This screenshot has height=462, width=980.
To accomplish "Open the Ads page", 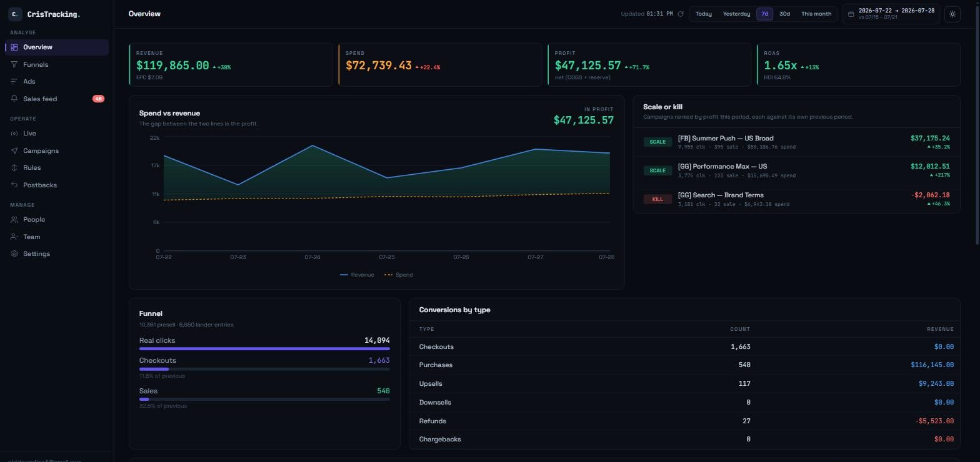I will [57, 82].
